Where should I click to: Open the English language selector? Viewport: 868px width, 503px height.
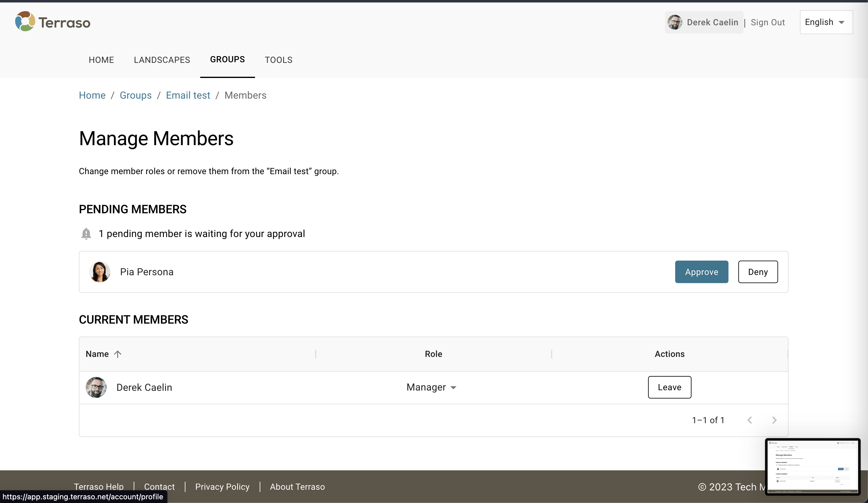tap(825, 22)
